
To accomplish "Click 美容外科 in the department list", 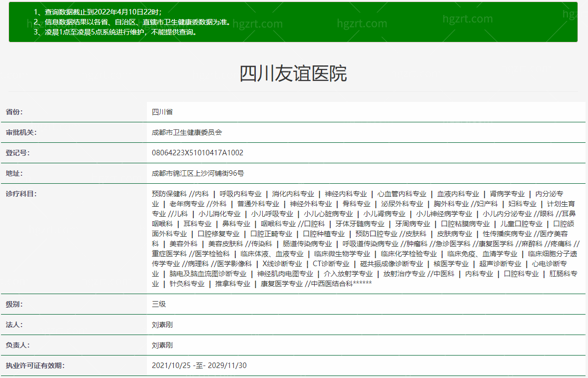I will 183,244.
